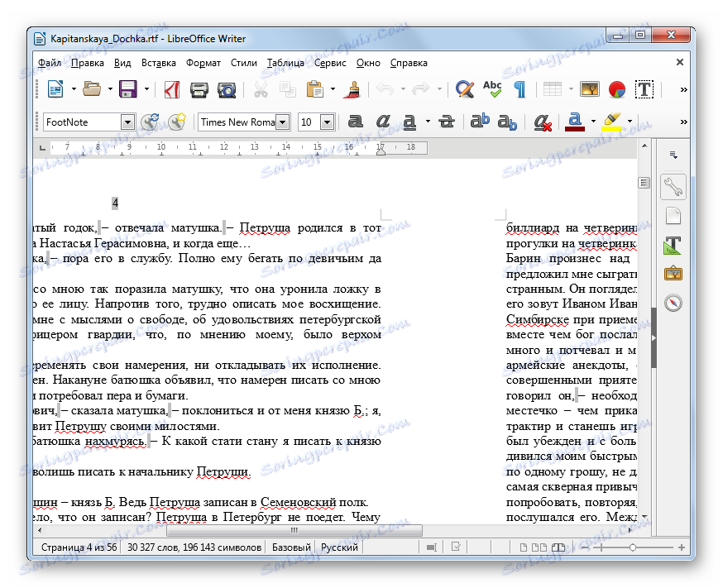
Task: Switch to book view layout
Action: point(558,547)
